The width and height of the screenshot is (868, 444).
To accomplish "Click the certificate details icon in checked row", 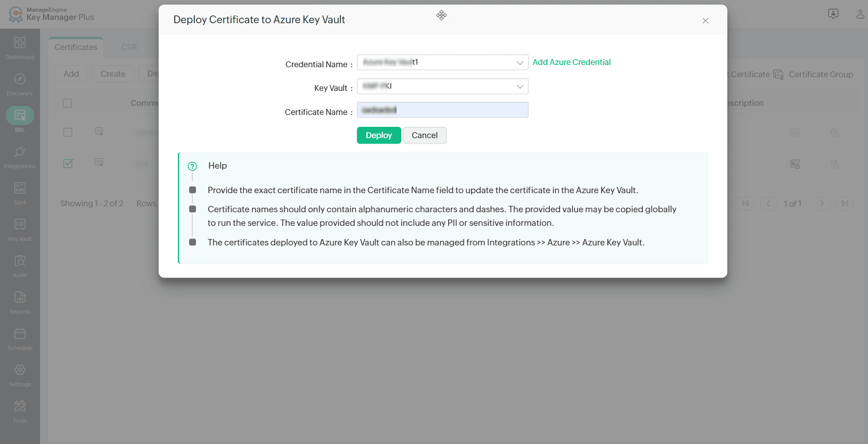I will (795, 164).
